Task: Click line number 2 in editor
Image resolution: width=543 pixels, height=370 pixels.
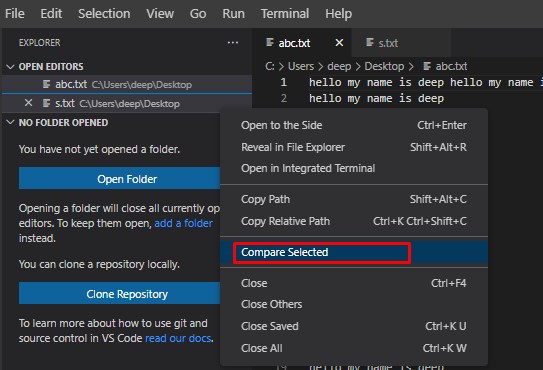Action: [284, 98]
